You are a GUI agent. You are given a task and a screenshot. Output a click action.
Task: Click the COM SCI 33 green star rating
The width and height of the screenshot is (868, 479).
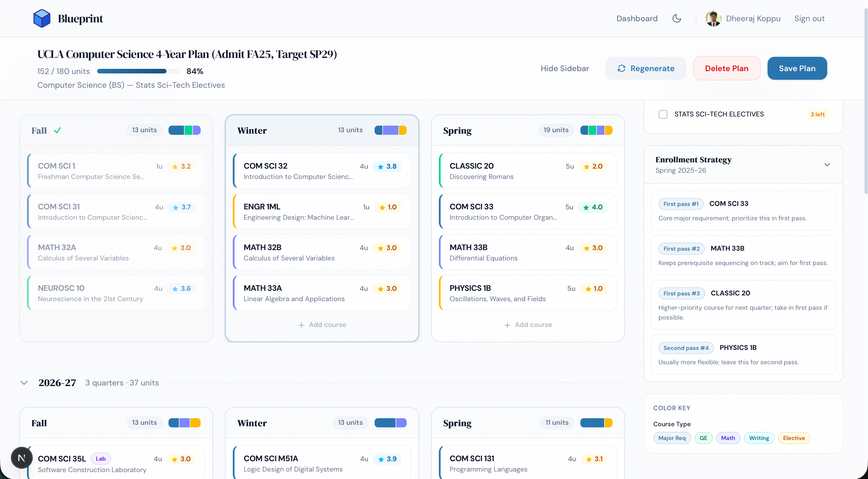[593, 207]
